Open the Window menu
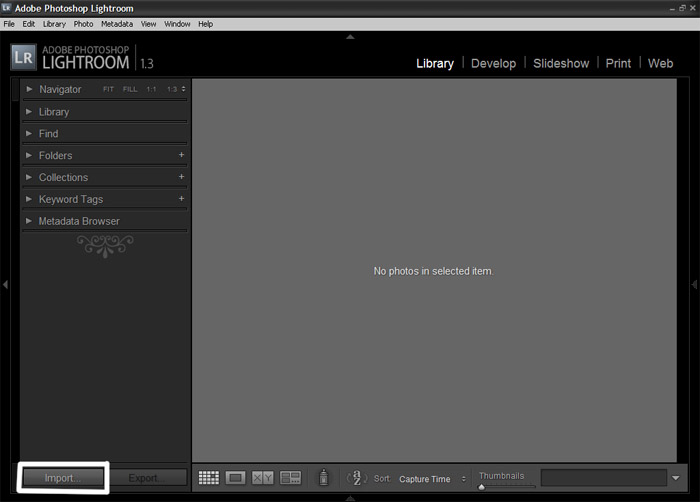The height and width of the screenshot is (502, 700). 177,24
